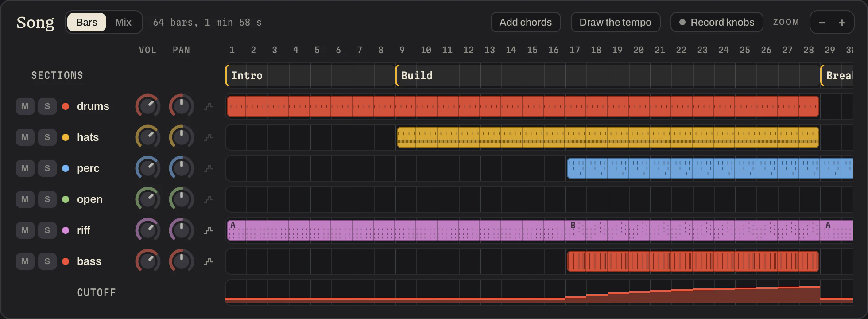Mute the riff track
Image resolution: width=868 pixels, height=319 pixels.
tap(25, 230)
